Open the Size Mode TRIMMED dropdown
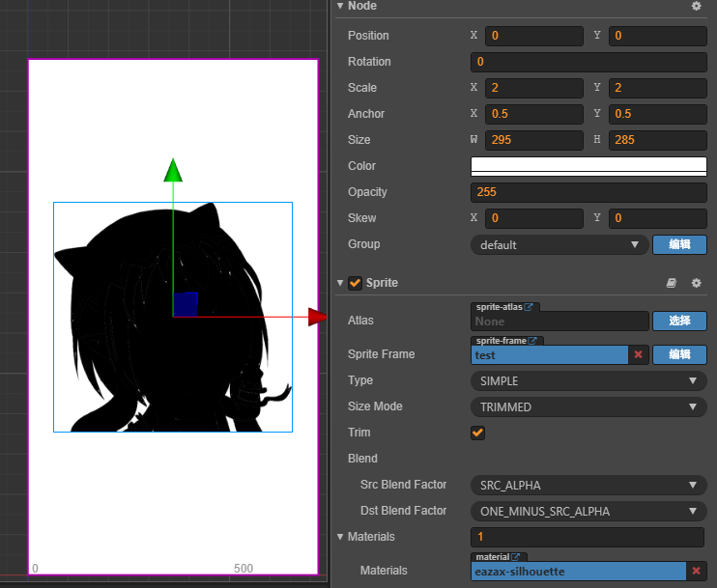Viewport: 717px width, 588px height. click(588, 407)
